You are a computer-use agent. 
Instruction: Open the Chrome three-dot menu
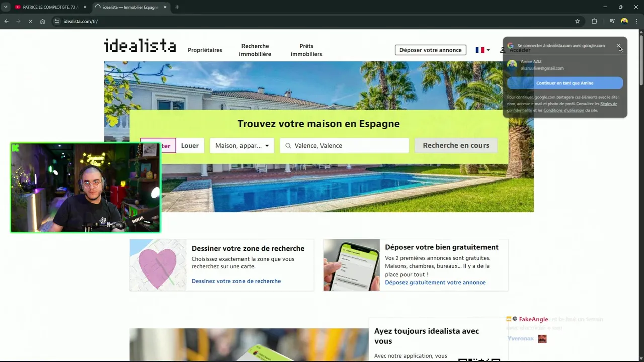[x=636, y=21]
